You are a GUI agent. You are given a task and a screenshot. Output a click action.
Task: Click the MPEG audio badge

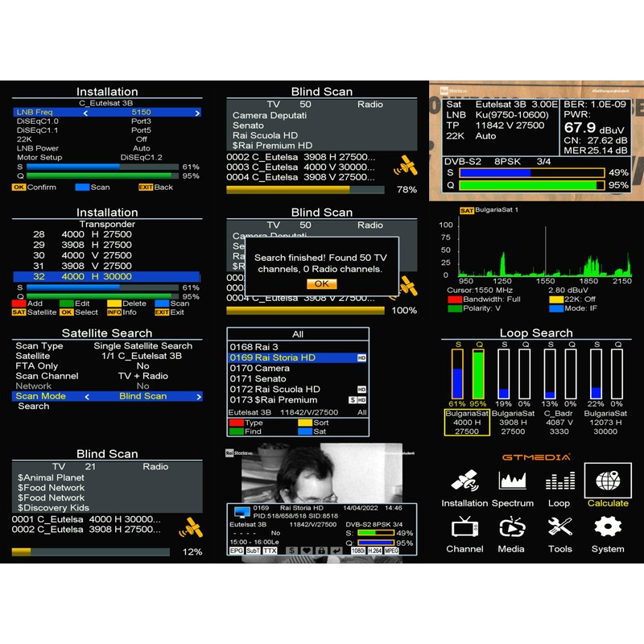[x=391, y=551]
